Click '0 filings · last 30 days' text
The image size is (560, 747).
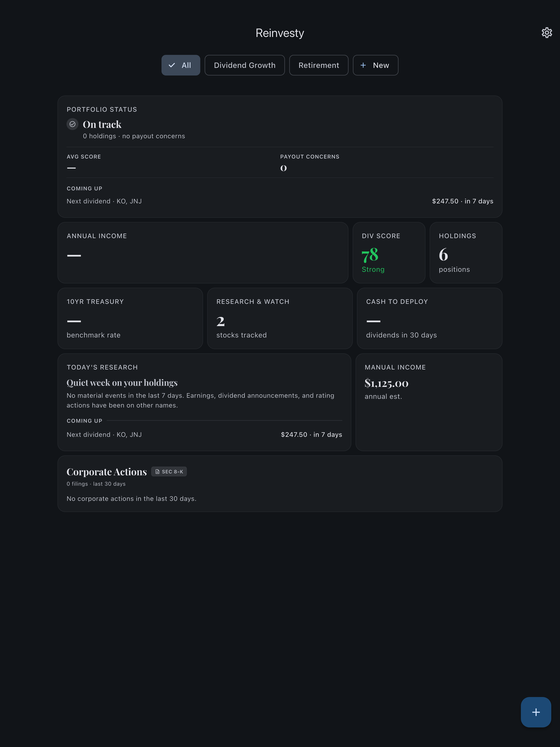pyautogui.click(x=96, y=484)
